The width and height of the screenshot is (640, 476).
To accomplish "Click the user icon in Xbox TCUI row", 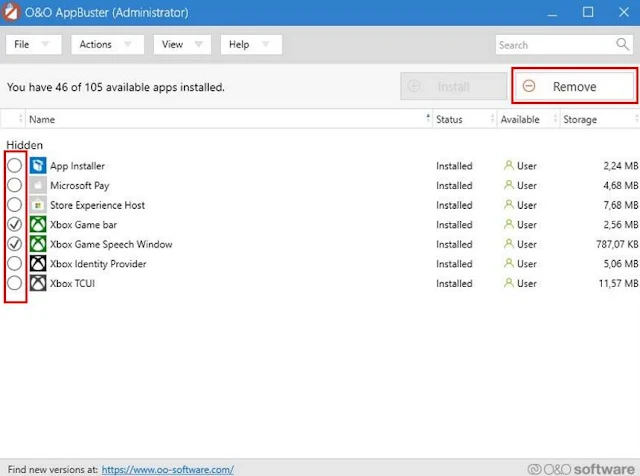I will tap(509, 283).
